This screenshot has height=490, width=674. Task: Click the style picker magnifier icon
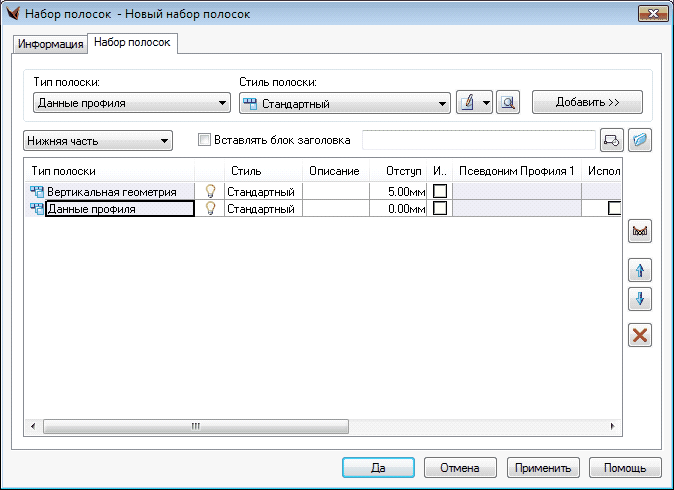pyautogui.click(x=508, y=103)
